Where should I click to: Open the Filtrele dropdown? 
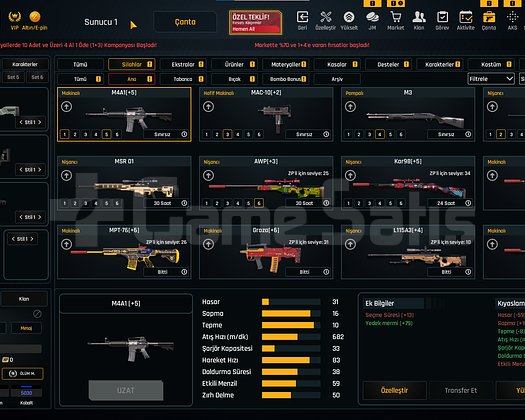click(x=491, y=79)
